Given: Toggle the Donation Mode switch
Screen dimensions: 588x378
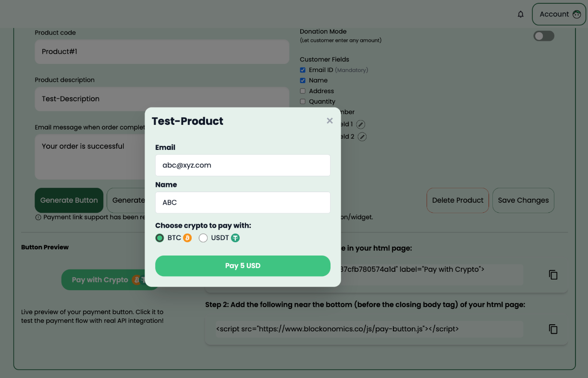Looking at the screenshot, I should (x=544, y=36).
